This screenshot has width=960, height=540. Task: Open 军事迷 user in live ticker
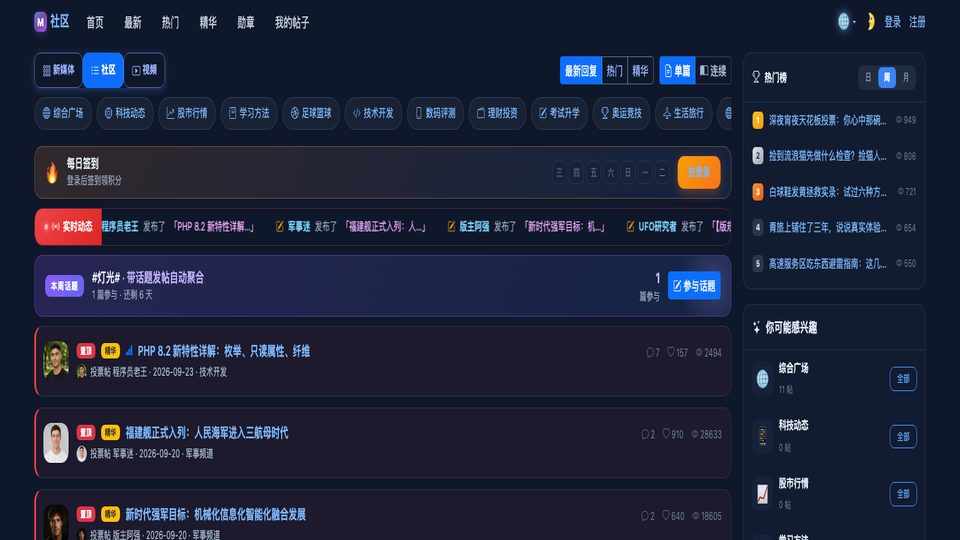pos(299,227)
